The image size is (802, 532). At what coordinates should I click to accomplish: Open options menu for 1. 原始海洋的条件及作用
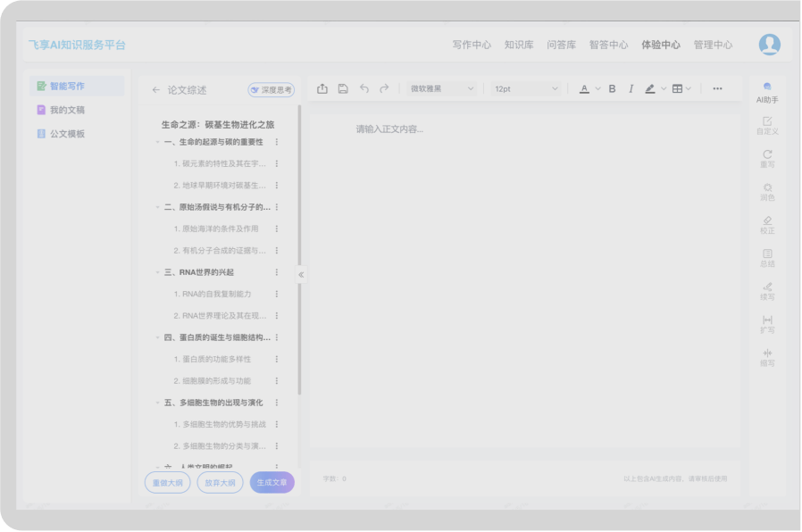277,229
